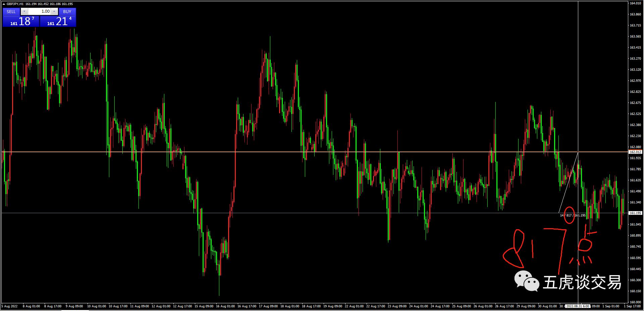Image resolution: width=644 pixels, height=311 pixels.
Task: Click the 163.120 price scale label
Action: (635, 70)
